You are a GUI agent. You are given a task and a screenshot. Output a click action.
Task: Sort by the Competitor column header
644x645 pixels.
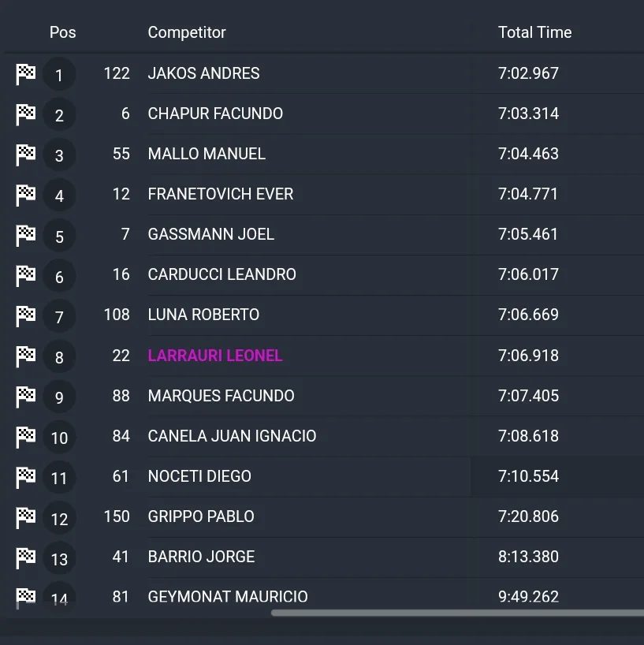tap(187, 32)
